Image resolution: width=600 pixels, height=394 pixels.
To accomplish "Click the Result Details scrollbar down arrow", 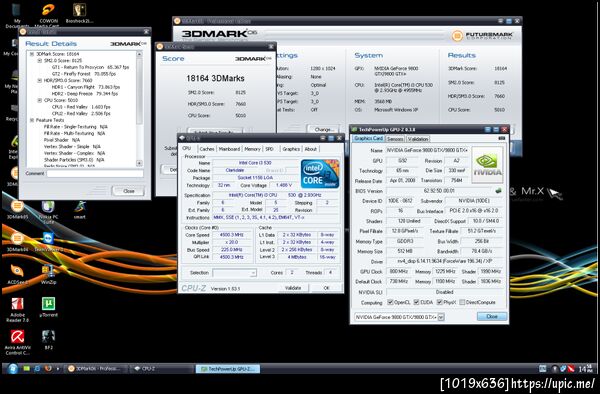I will [139, 163].
